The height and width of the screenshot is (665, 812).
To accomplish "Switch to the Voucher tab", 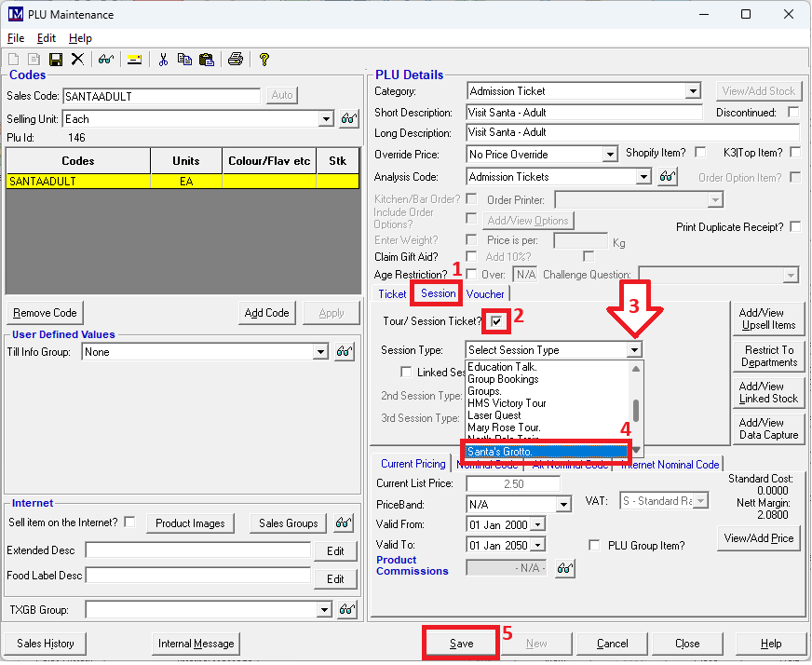I will pyautogui.click(x=485, y=294).
